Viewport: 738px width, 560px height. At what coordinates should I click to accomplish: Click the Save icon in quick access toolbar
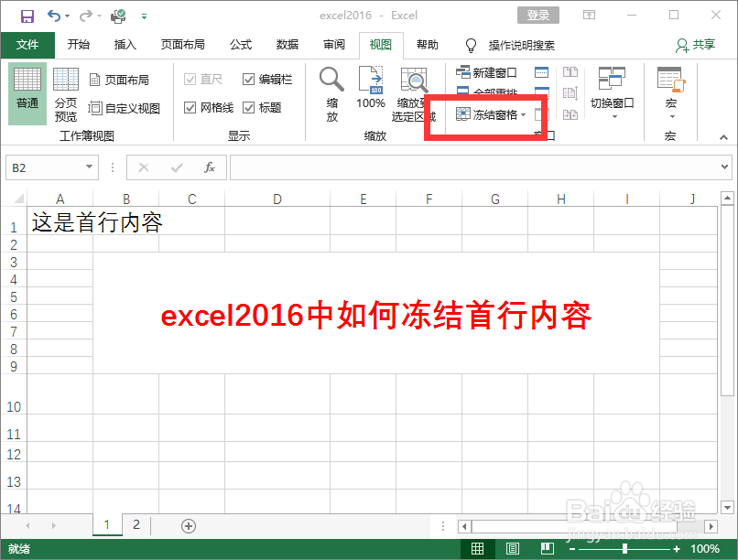(27, 16)
